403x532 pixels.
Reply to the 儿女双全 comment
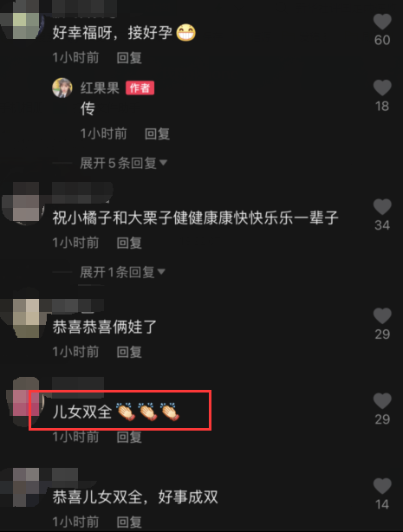(x=129, y=437)
